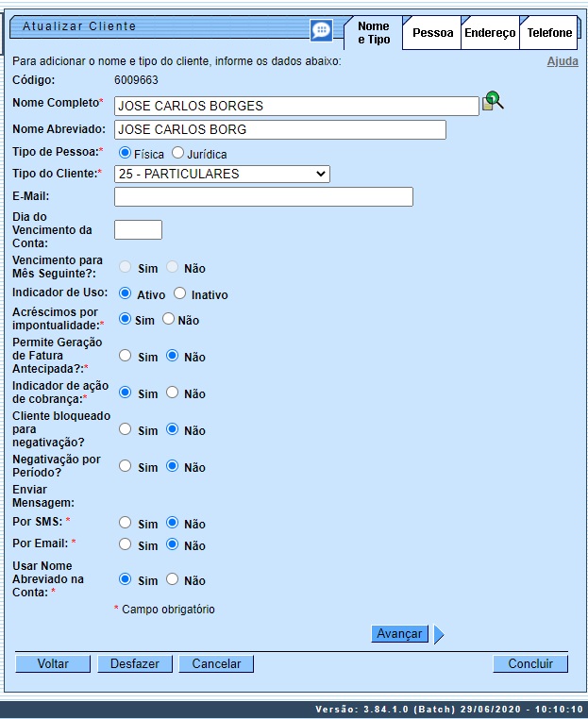Viewport: 588px width, 719px height.
Task: Open the Ajuda help link
Action: [563, 61]
